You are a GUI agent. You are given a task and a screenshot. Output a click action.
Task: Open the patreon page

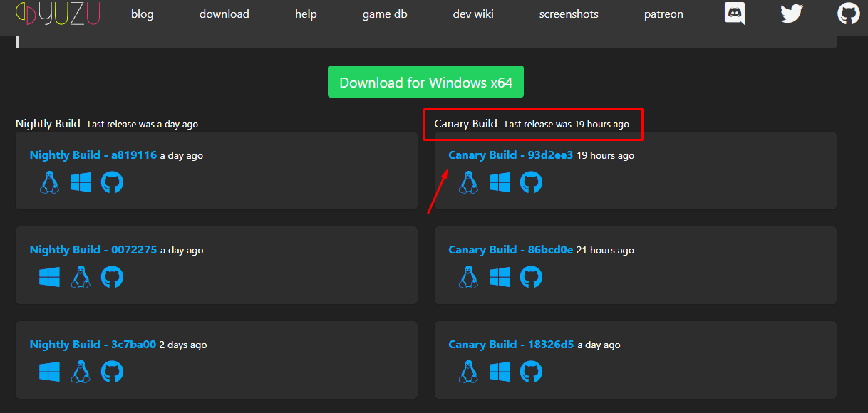click(663, 14)
